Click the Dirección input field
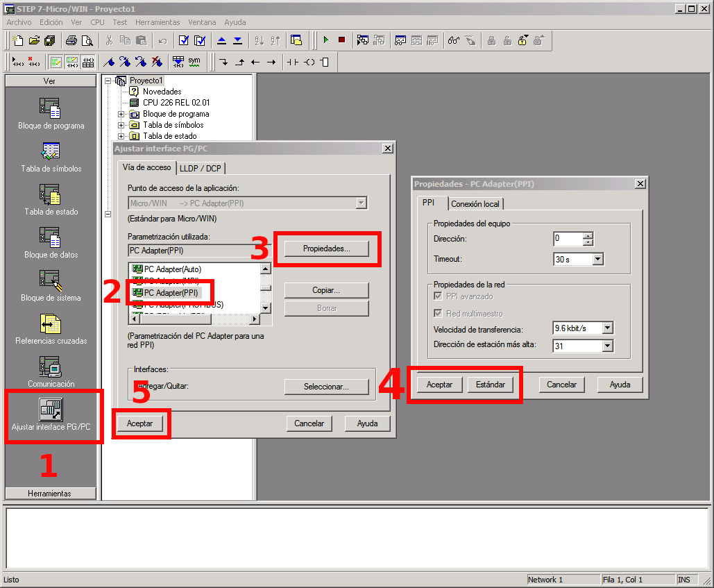This screenshot has height=588, width=714. click(x=568, y=239)
